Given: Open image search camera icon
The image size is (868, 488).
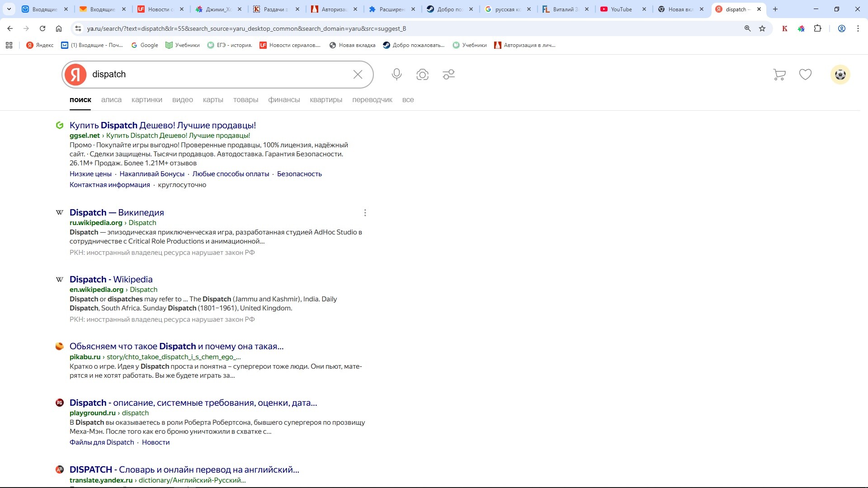Looking at the screenshot, I should coord(422,75).
